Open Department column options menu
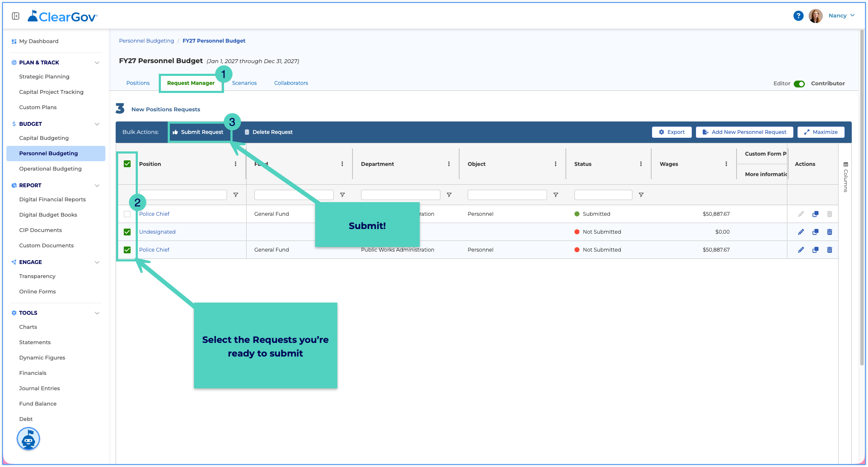The height and width of the screenshot is (467, 868). tap(449, 164)
